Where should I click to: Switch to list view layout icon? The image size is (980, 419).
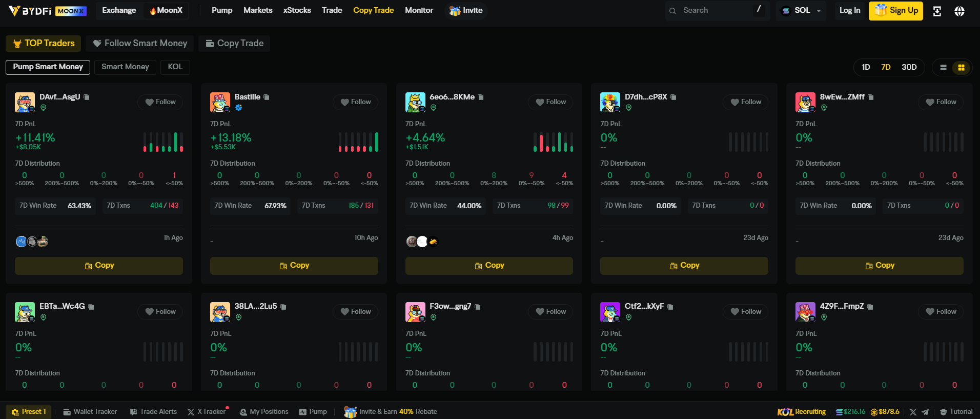coord(943,67)
